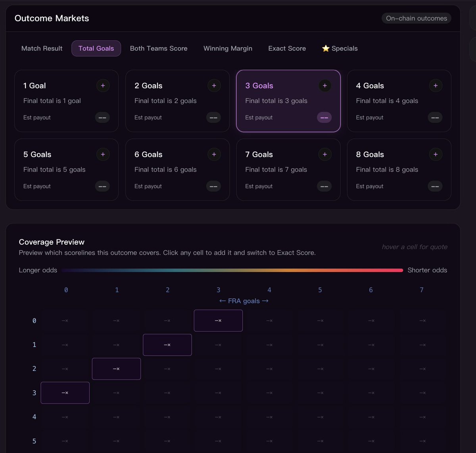
Task: Select highlighted cell FRA 1, row 2
Action: pos(116,369)
